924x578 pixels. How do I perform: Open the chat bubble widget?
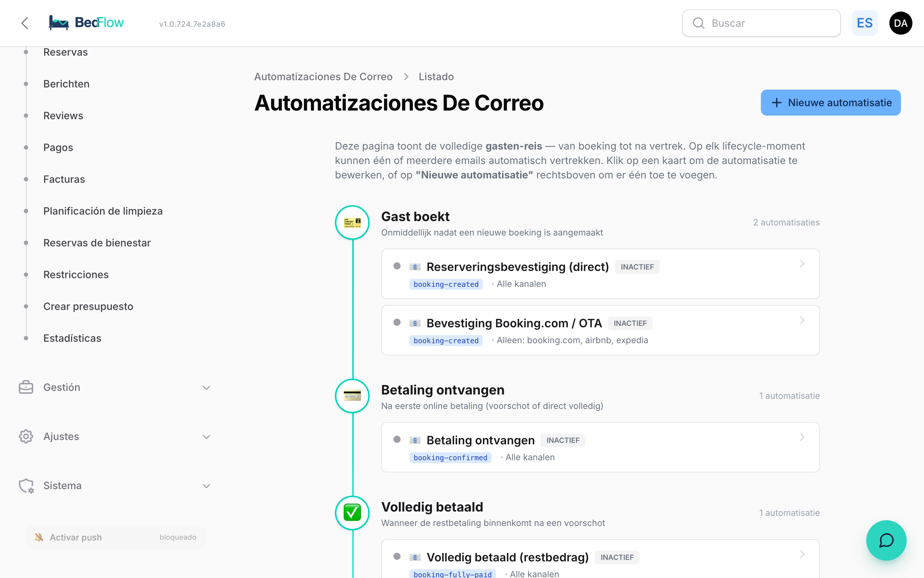[x=886, y=540]
